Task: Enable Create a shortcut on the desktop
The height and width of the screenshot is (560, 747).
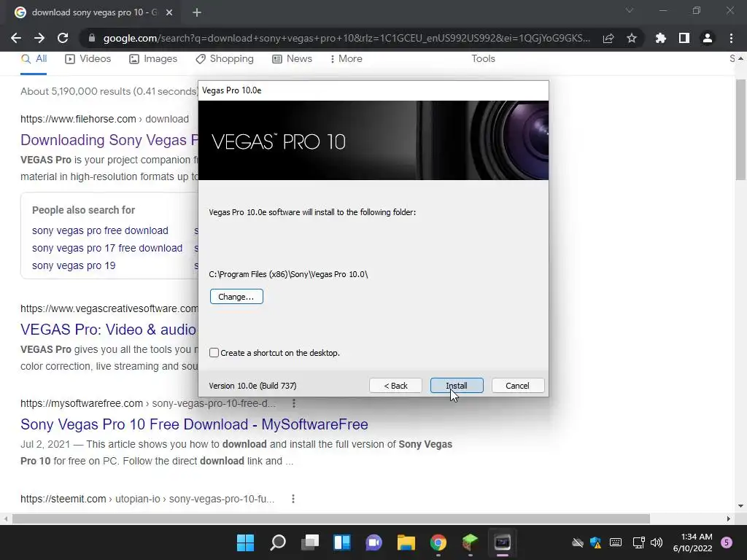Action: pos(214,353)
